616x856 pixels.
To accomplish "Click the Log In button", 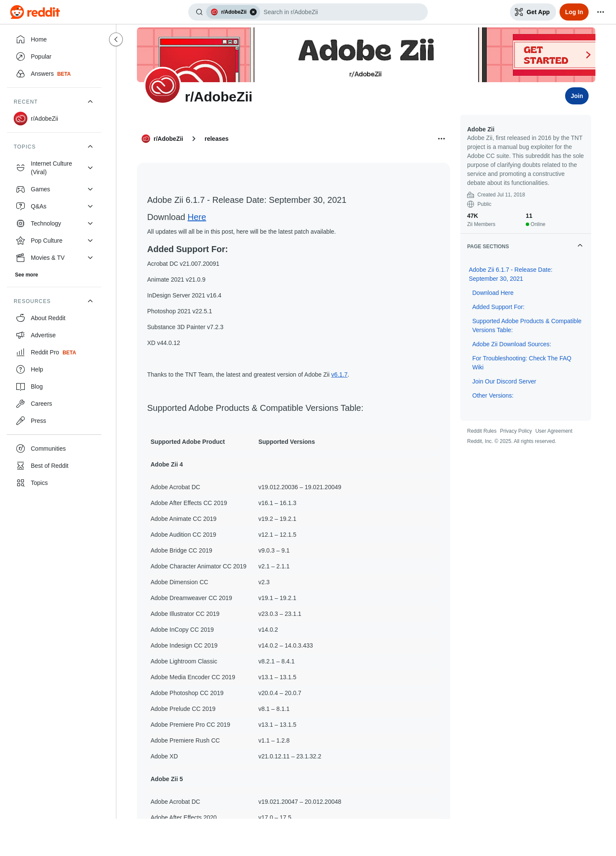I will pos(574,12).
